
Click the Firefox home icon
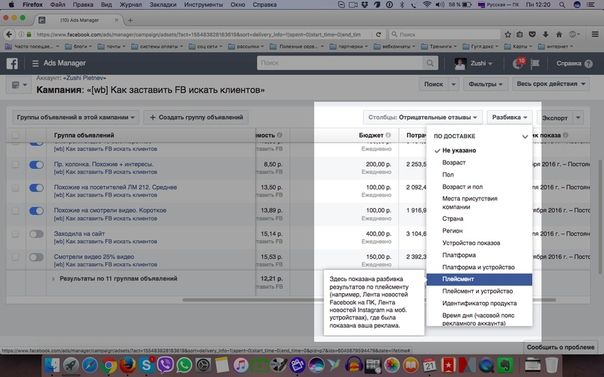[559, 34]
